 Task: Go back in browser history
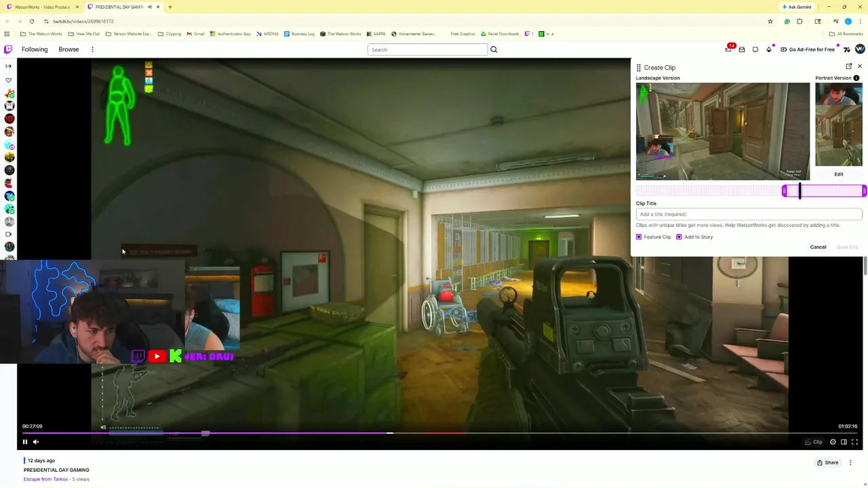point(6,22)
